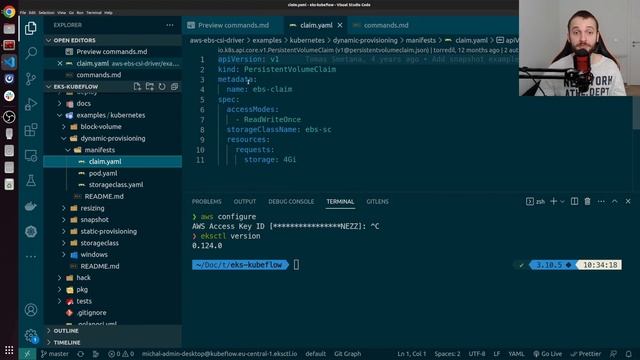Image resolution: width=640 pixels, height=360 pixels.
Task: Synchronize changes icon in status bar
Action: click(80, 354)
